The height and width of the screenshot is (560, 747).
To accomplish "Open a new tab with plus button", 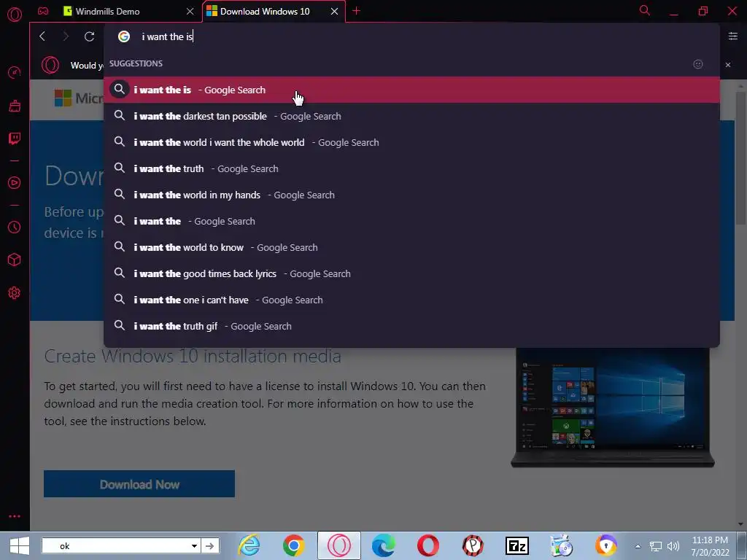I will pyautogui.click(x=356, y=11).
